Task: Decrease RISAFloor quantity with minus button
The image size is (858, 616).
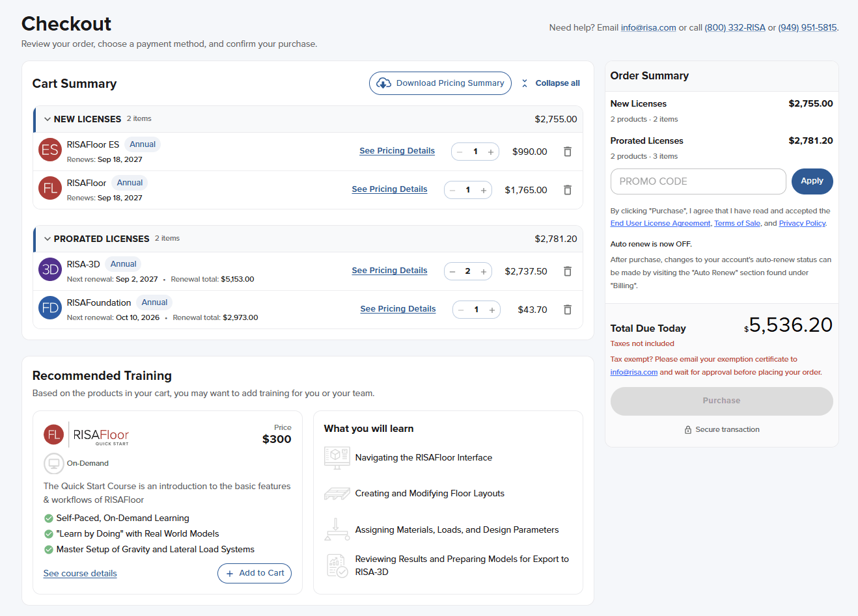Action: point(452,191)
